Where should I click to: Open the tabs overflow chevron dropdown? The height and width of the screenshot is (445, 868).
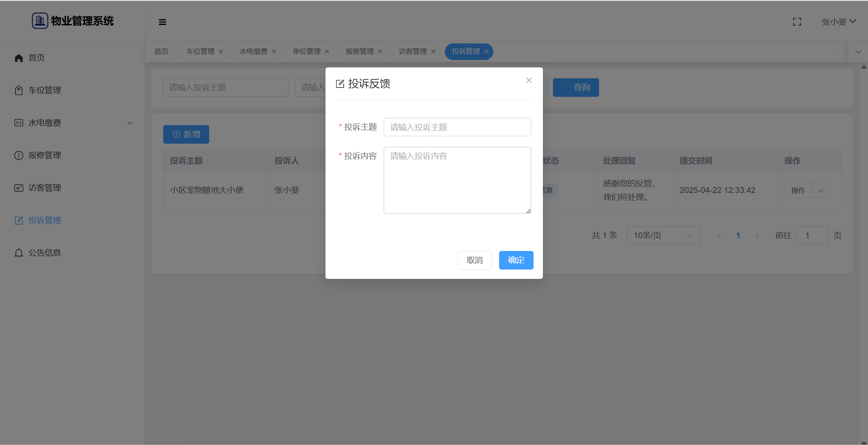click(x=858, y=52)
